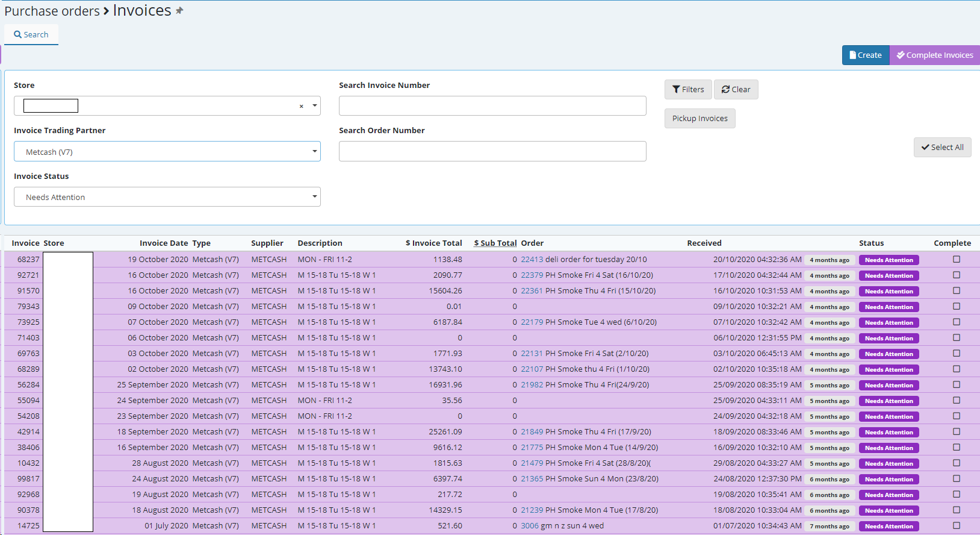Focus the Search Invoice Number field
980x535 pixels.
point(492,105)
